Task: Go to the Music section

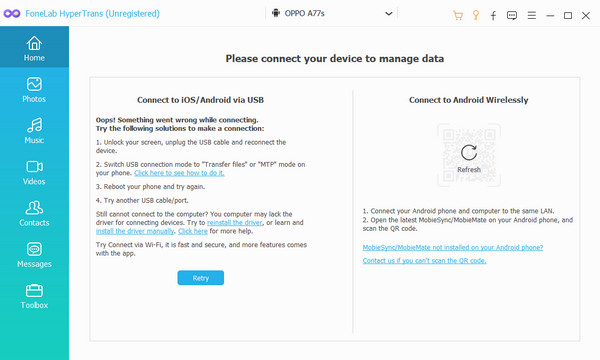Action: 34,131
